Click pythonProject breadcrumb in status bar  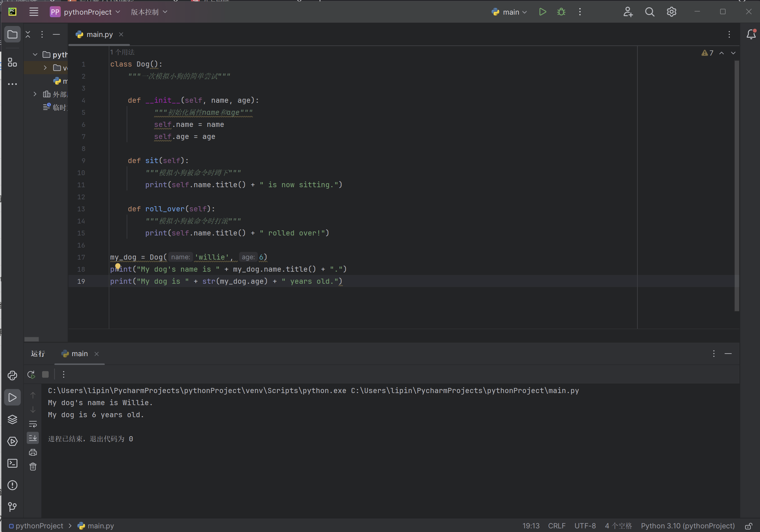pos(36,526)
